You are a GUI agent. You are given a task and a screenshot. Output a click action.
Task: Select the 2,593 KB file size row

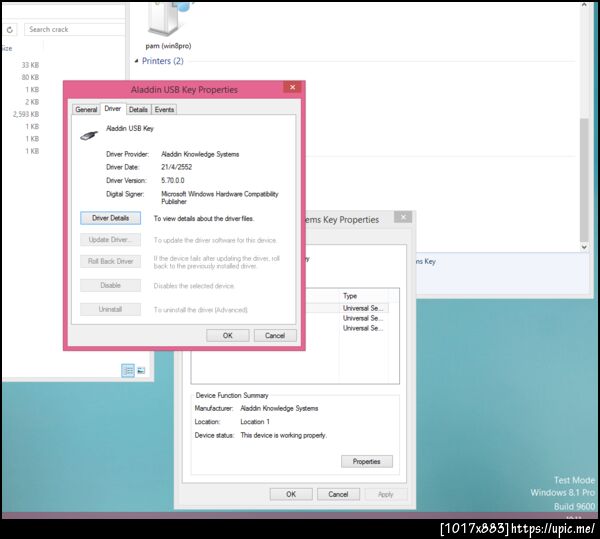click(x=26, y=114)
